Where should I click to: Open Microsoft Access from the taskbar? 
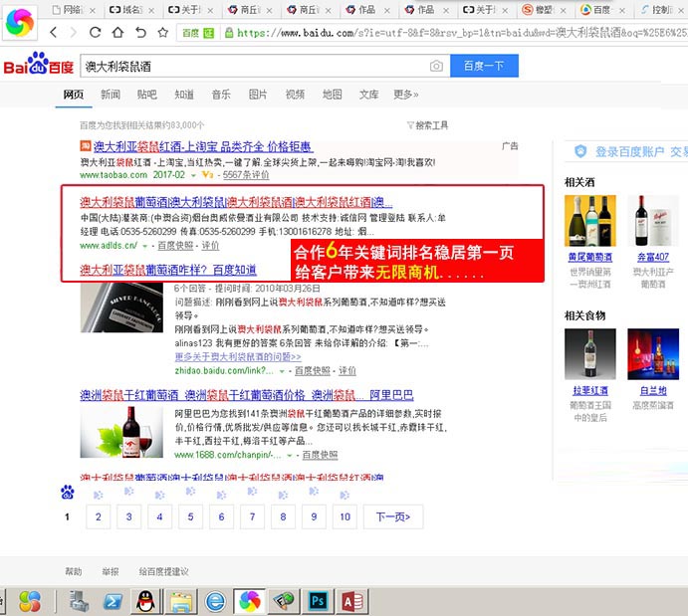(351, 601)
